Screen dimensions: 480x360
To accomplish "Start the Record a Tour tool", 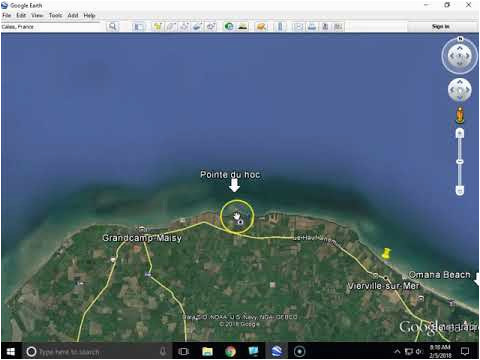I will [210, 27].
